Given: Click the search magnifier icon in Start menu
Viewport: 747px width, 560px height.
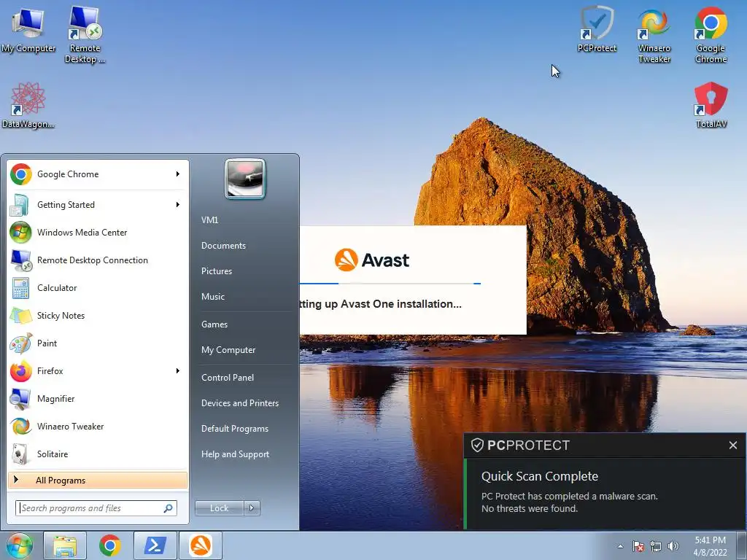Looking at the screenshot, I should 169,508.
